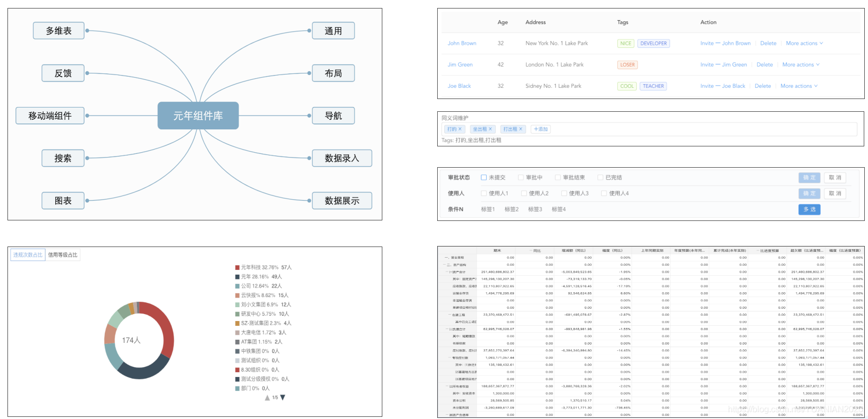Screen dimensions: 868x419
Task: Click the cell value 92,546,624.85
Action: click(x=579, y=293)
